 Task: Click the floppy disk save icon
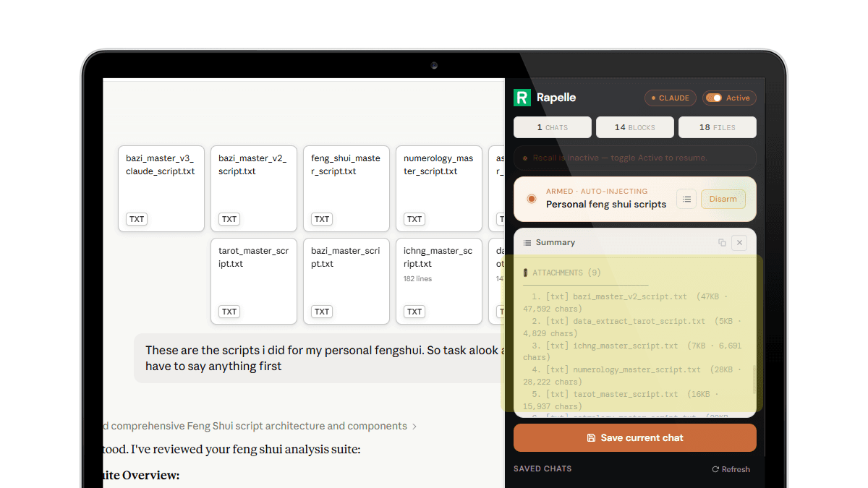[591, 438]
